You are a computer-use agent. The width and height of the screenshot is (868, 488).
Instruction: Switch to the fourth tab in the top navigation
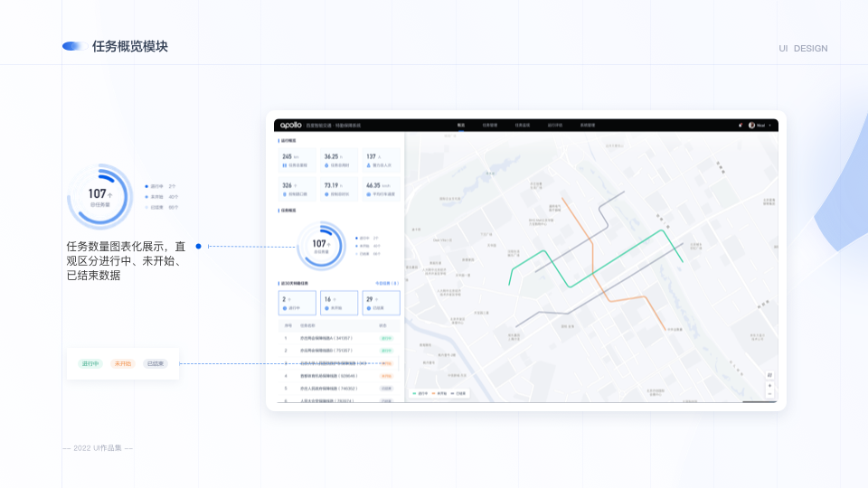click(554, 126)
